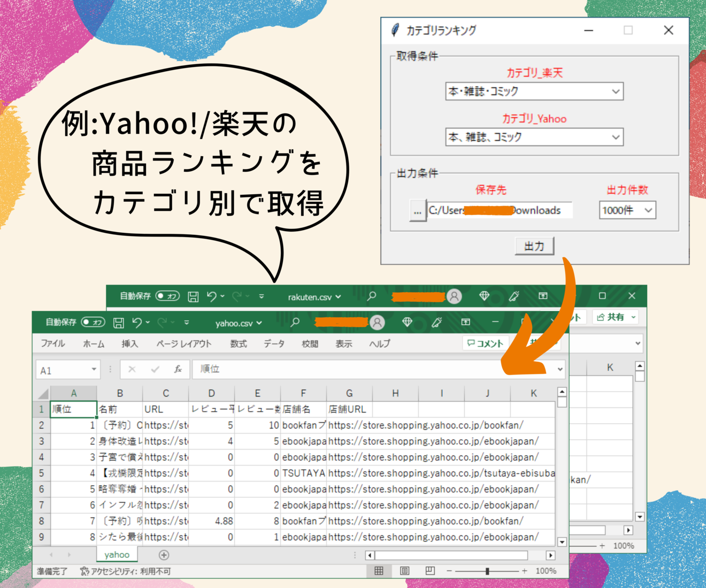Click cell D8 with value 4.88
Screen dimensions: 706x588
tap(211, 521)
